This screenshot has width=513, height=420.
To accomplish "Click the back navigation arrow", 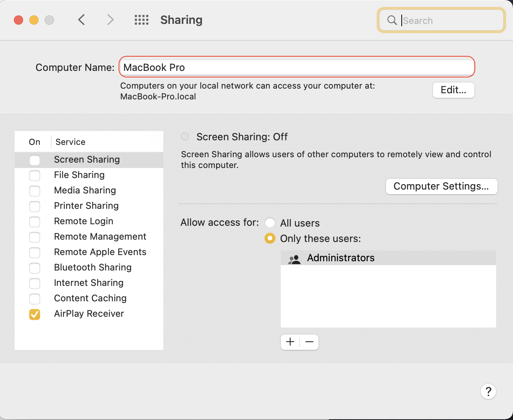I will 81,20.
